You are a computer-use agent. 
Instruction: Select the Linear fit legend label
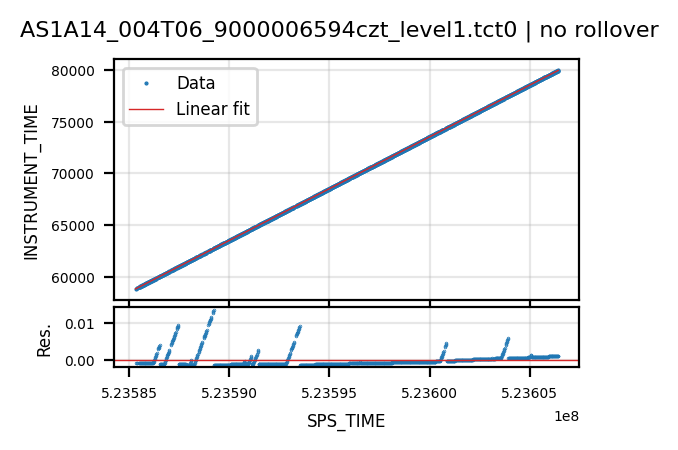click(x=213, y=109)
